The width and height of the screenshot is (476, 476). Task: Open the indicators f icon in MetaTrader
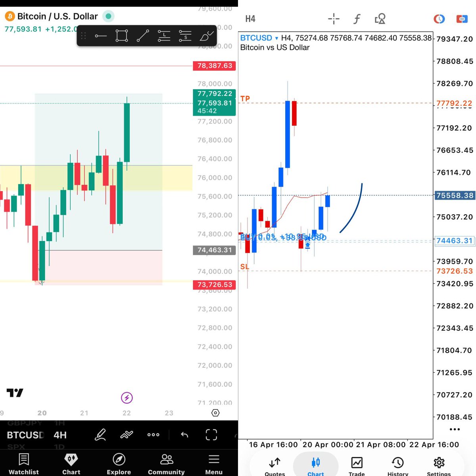click(x=357, y=19)
